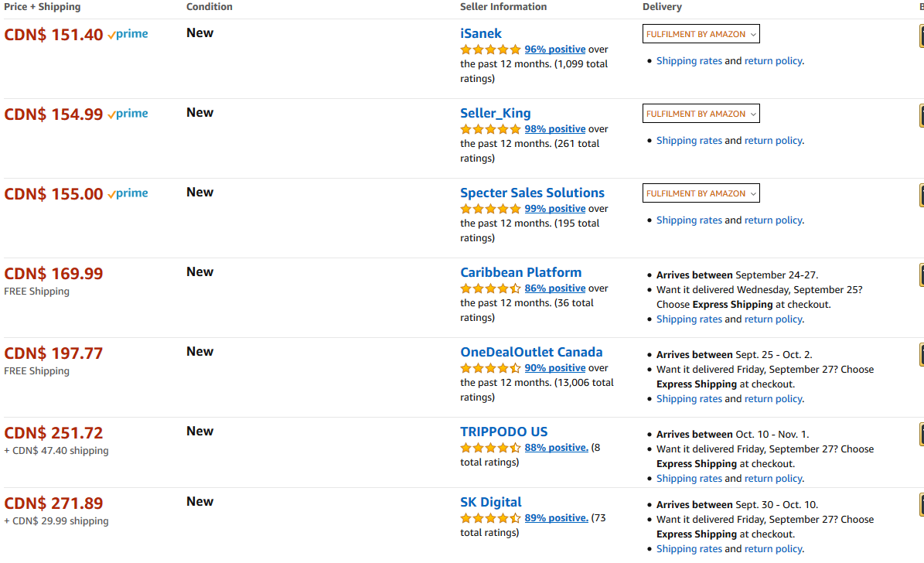Screen dimensions: 924x563
Task: Click Shipping rates in the TRIPPODO US row
Action: [689, 479]
